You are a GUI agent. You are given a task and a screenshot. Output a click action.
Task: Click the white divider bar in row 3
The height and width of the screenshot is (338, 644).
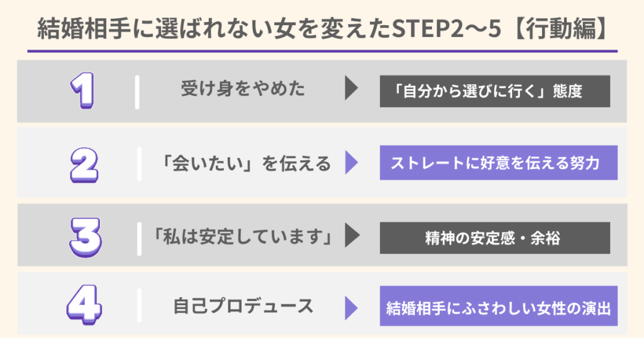137,237
